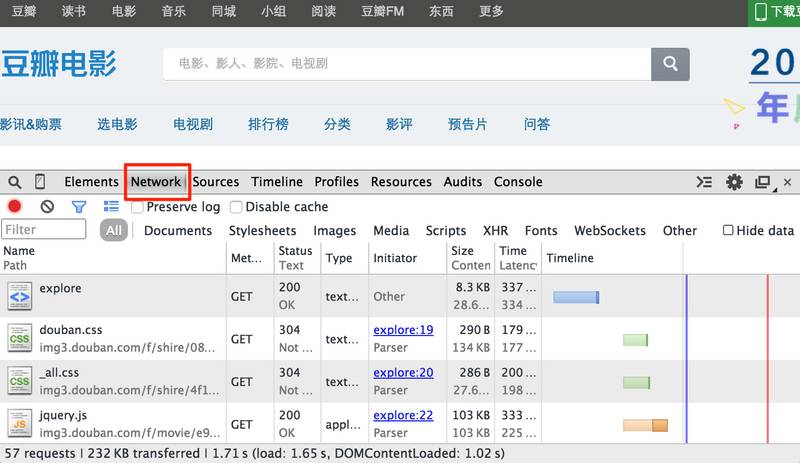Click the Timeline column header

570,258
